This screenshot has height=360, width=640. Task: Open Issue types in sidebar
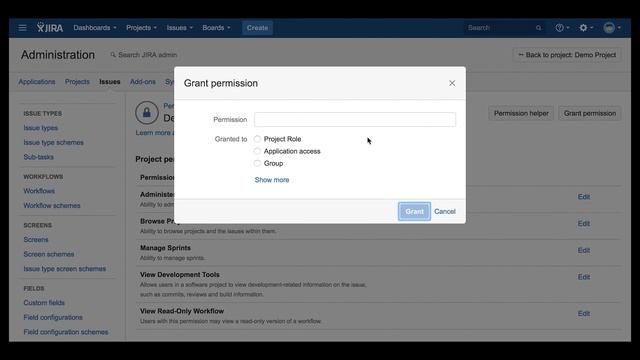[x=41, y=128]
